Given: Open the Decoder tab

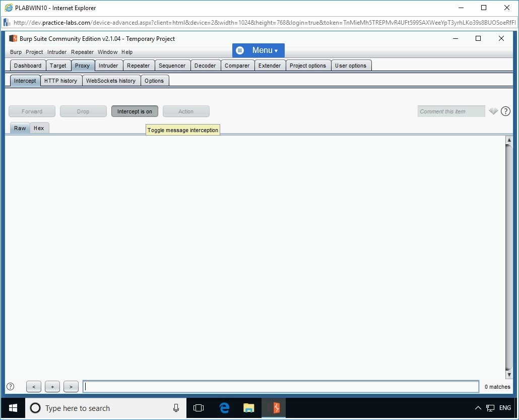Looking at the screenshot, I should tap(206, 65).
